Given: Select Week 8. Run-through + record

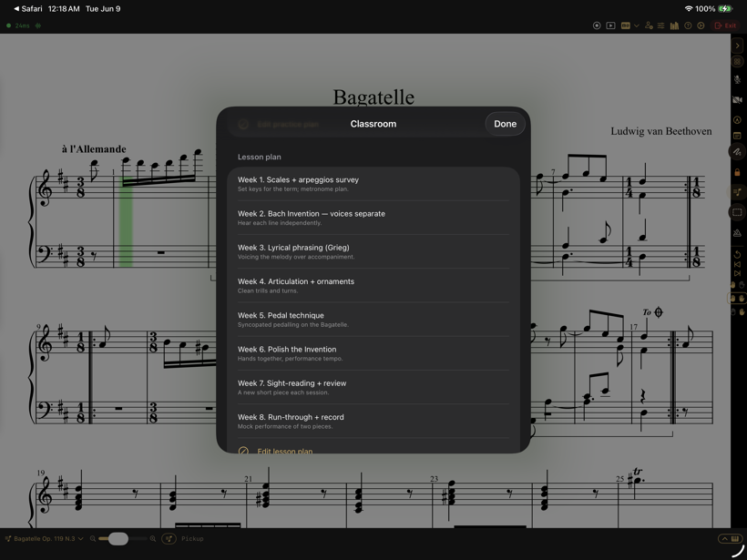Looking at the screenshot, I should click(x=373, y=421).
